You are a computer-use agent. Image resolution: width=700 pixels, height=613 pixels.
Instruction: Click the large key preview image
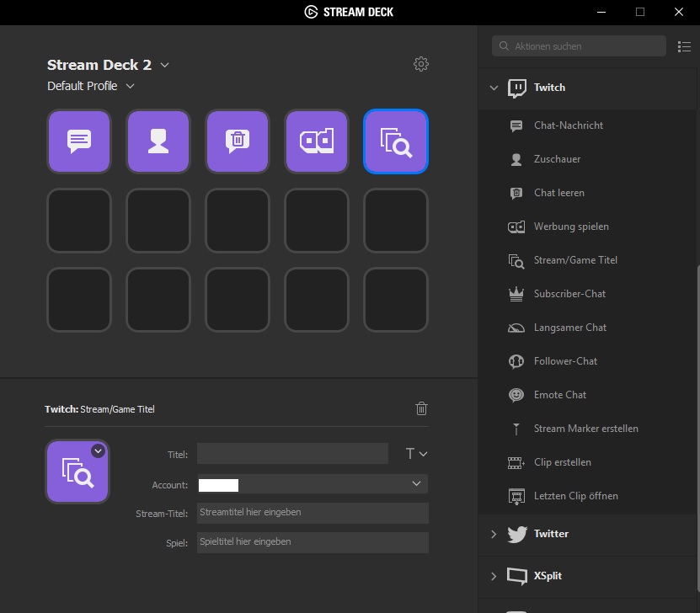pyautogui.click(x=77, y=472)
